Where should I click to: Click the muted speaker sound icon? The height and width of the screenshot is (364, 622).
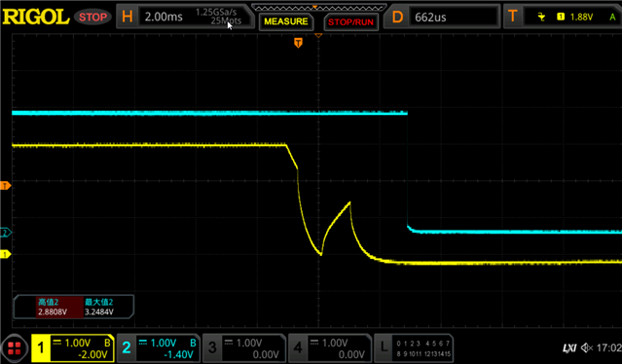click(x=587, y=347)
